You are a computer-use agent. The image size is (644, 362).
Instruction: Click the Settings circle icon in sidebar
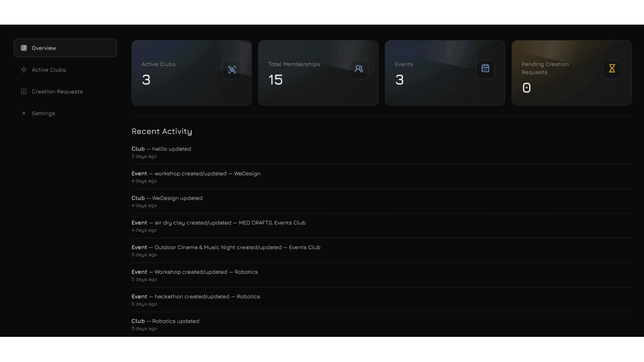tap(24, 113)
